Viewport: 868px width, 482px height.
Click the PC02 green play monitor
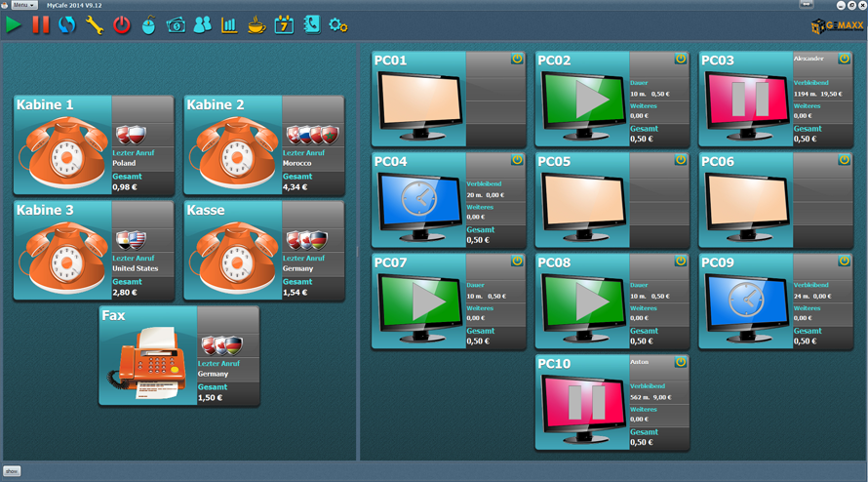(582, 100)
